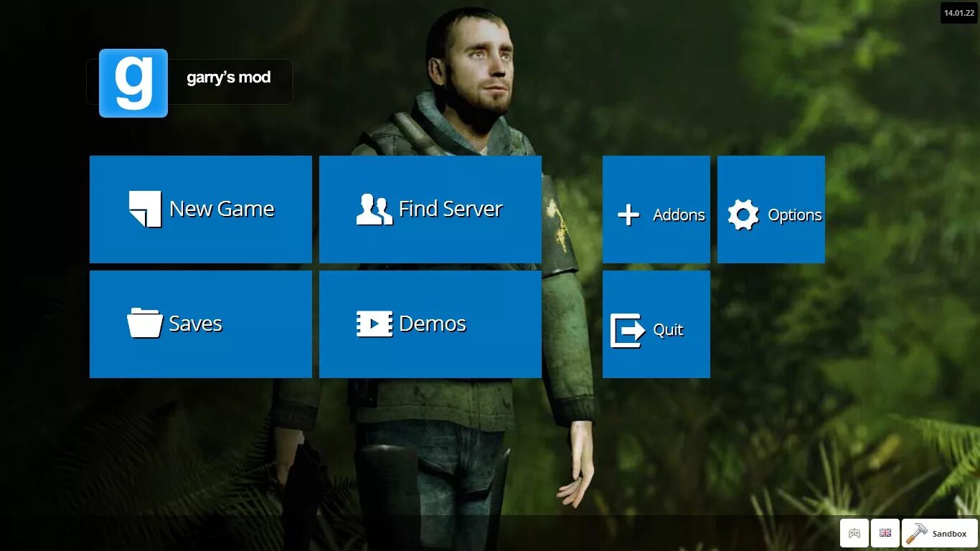Click the plus icon on the Addons tile
980x551 pixels.
point(628,214)
